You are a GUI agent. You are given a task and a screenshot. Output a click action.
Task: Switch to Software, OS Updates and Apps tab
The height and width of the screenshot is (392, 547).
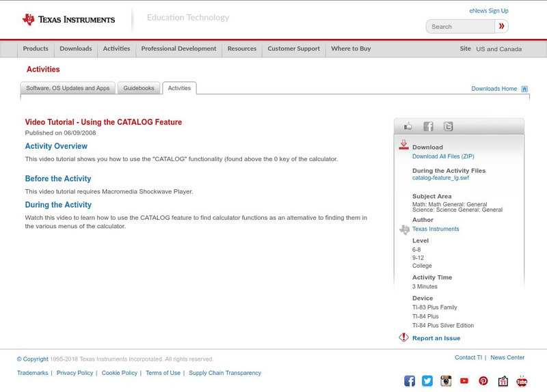68,88
